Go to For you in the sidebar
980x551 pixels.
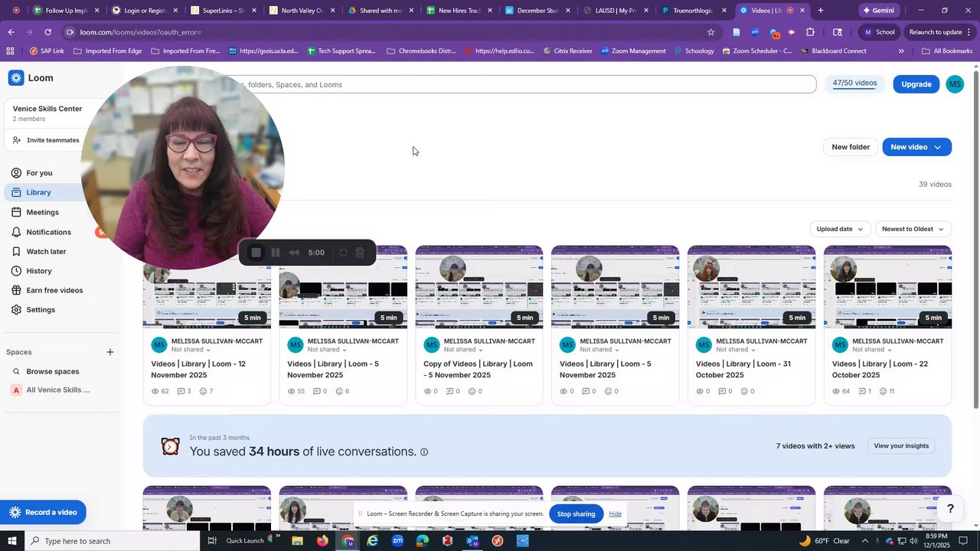[x=39, y=173]
